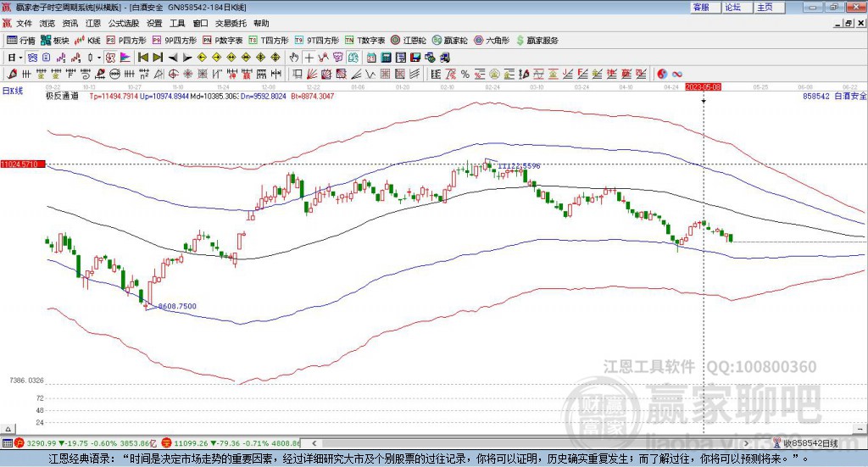This screenshot has width=868, height=467.
Task: Open the 9T四方形 tool
Action: tap(317, 41)
